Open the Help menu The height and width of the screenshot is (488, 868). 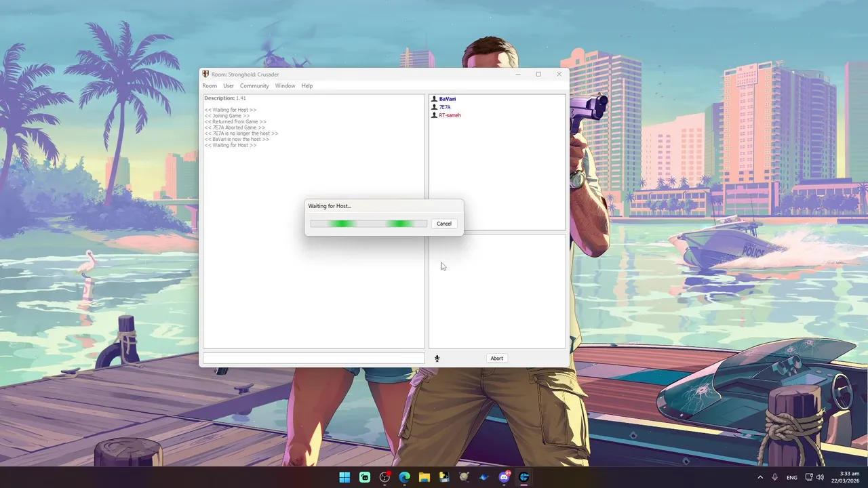click(307, 86)
